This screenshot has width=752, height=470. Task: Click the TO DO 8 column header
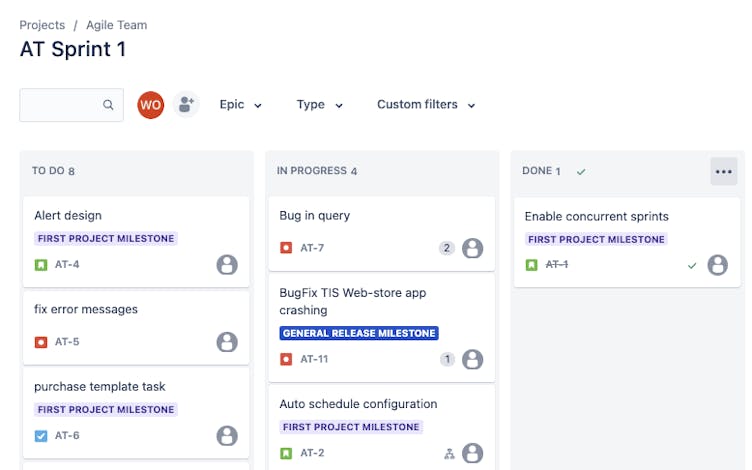(x=53, y=171)
